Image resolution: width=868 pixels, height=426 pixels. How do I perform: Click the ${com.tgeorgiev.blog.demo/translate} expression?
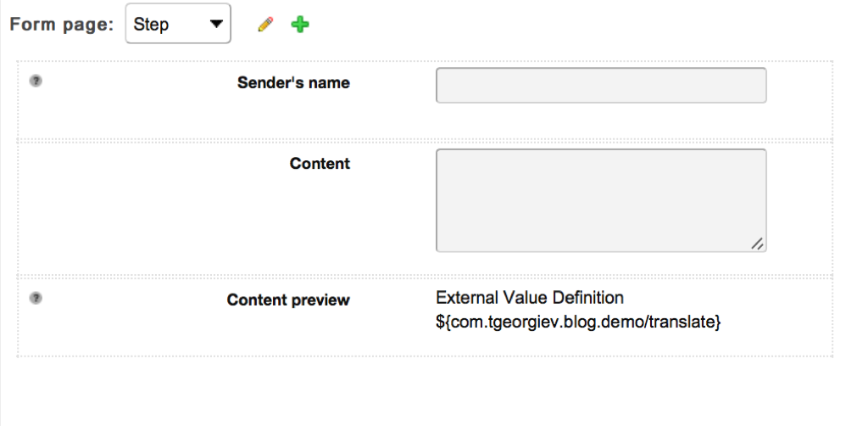[x=577, y=322]
